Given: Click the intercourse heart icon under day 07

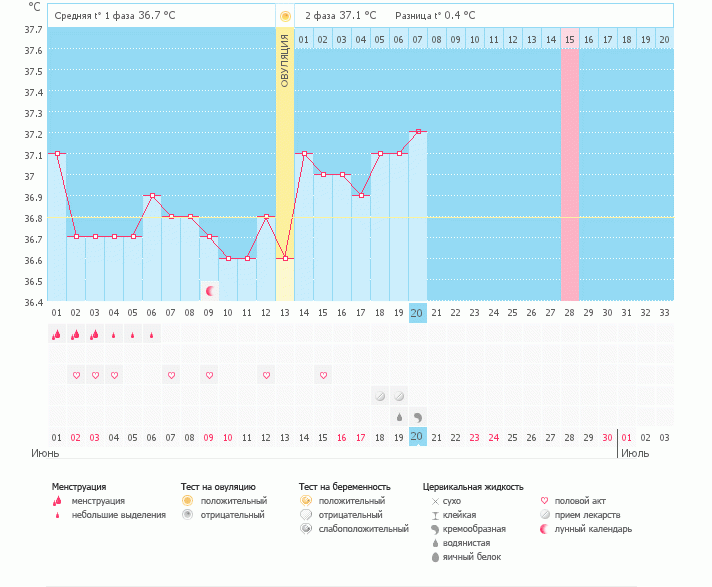Looking at the screenshot, I should [171, 375].
